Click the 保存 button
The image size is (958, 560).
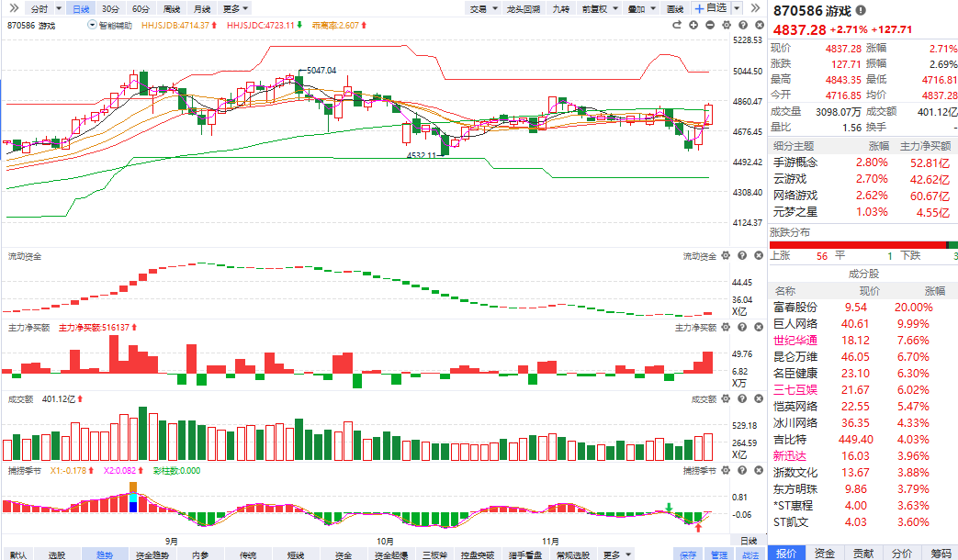pyautogui.click(x=689, y=554)
